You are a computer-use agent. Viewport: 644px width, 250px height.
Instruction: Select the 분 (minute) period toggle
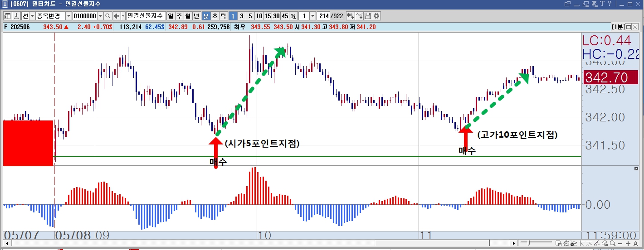(x=206, y=16)
